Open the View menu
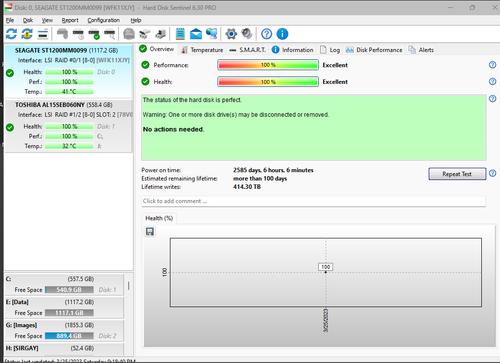Image resolution: width=500 pixels, height=363 pixels. (47, 20)
